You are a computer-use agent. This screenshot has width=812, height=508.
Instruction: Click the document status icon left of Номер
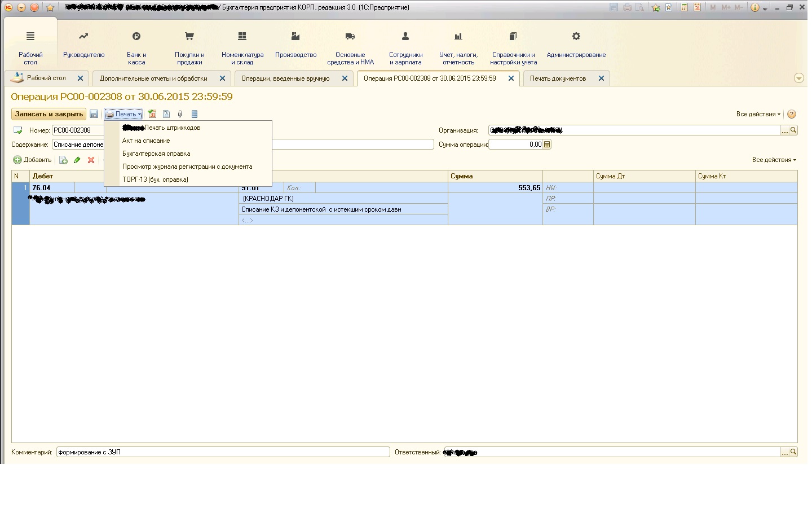pyautogui.click(x=18, y=130)
